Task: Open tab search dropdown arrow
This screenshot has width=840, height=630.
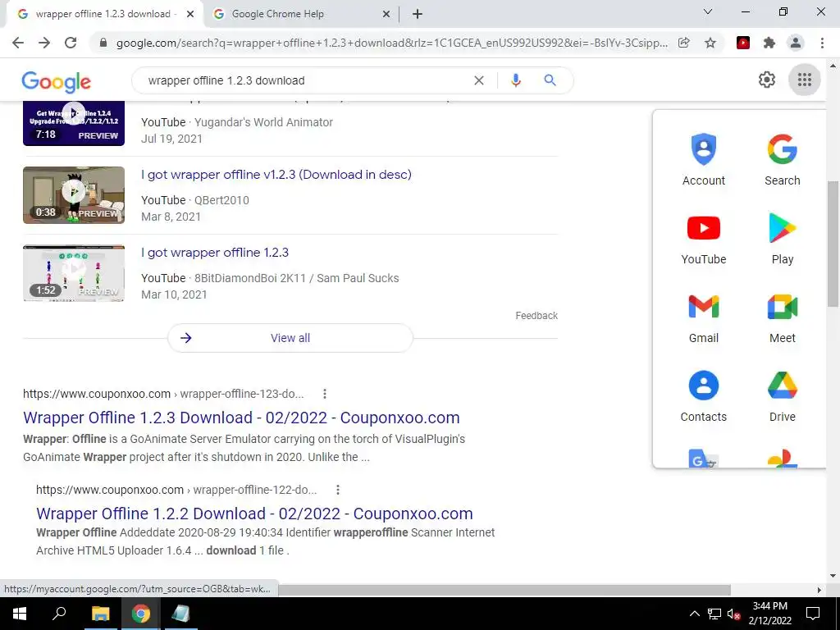Action: pos(707,11)
